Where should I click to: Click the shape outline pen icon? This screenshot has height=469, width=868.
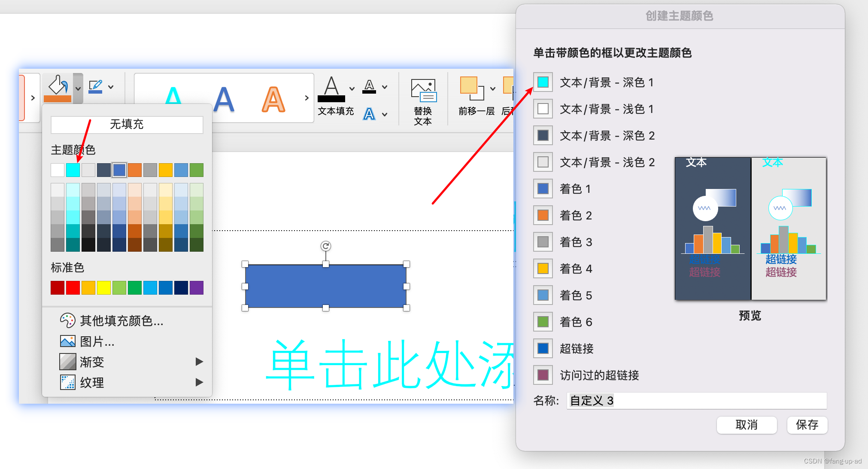pyautogui.click(x=95, y=86)
